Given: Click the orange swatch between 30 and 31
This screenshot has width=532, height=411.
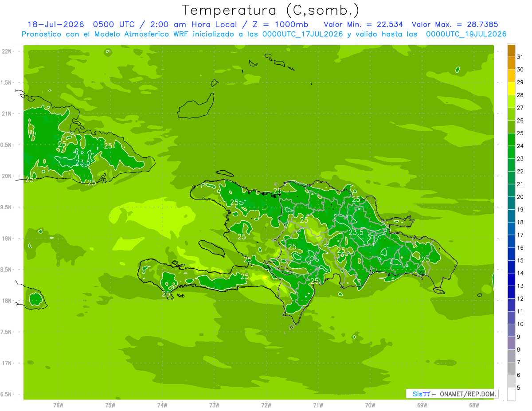Looking at the screenshot, I should [x=511, y=63].
